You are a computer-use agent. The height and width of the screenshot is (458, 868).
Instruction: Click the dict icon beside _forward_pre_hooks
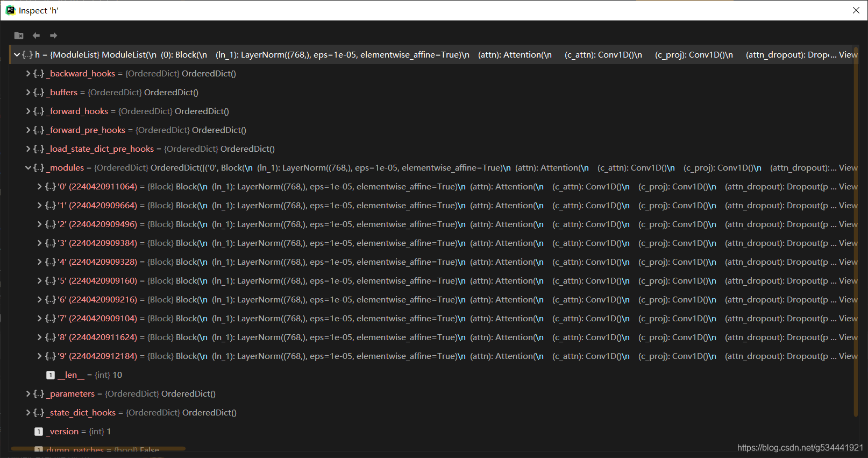point(39,130)
